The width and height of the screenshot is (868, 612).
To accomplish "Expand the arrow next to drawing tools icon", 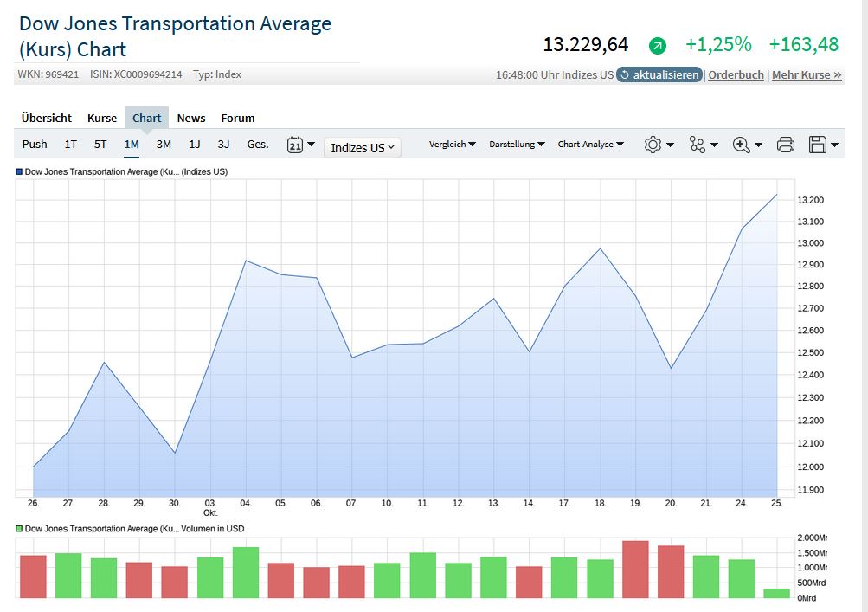I will pyautogui.click(x=714, y=145).
